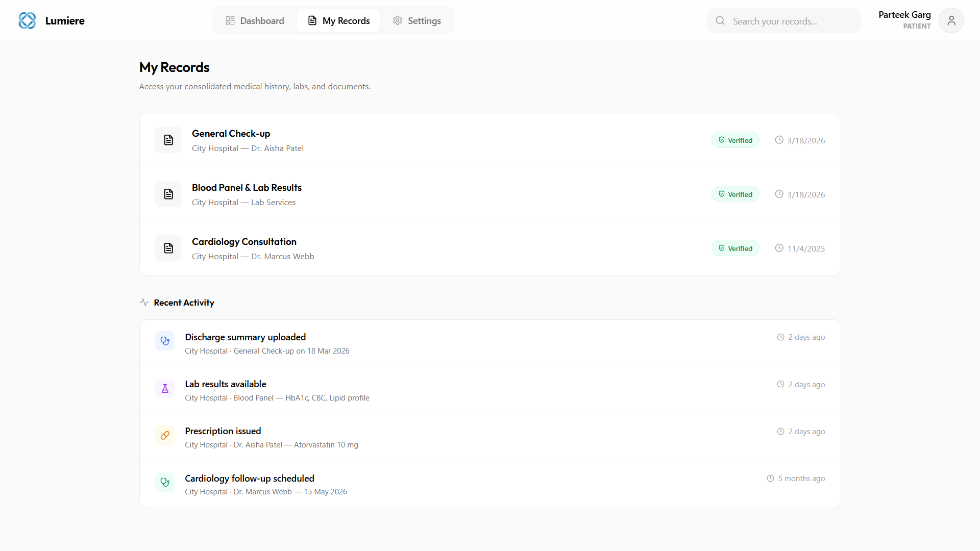Viewport: 980px width, 551px height.
Task: Click the Recent Activity pulse icon
Action: point(144,303)
